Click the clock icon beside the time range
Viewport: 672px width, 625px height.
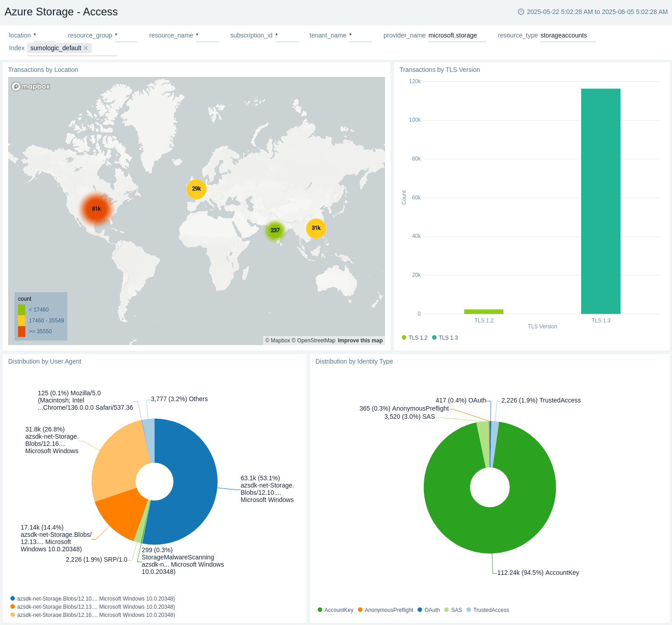pyautogui.click(x=521, y=12)
